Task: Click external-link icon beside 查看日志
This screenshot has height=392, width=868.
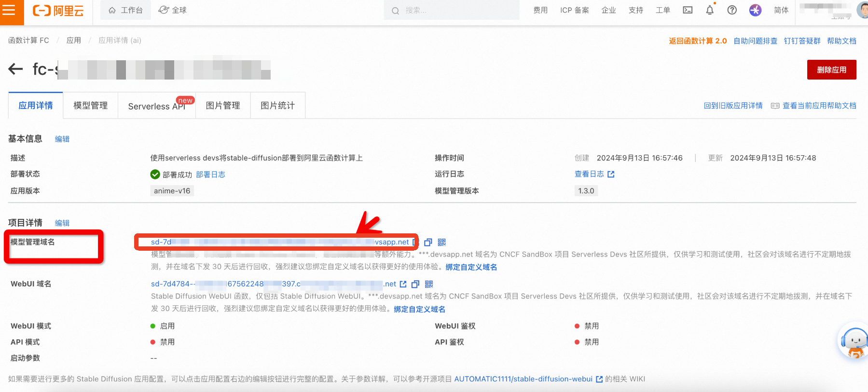Action: pos(611,174)
